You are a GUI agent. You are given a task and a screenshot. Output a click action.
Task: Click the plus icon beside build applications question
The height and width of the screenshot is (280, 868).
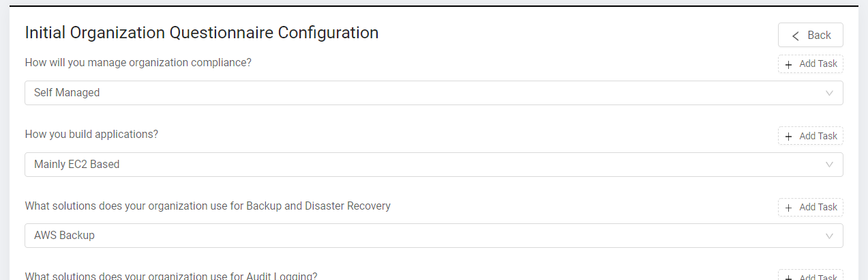coord(789,136)
